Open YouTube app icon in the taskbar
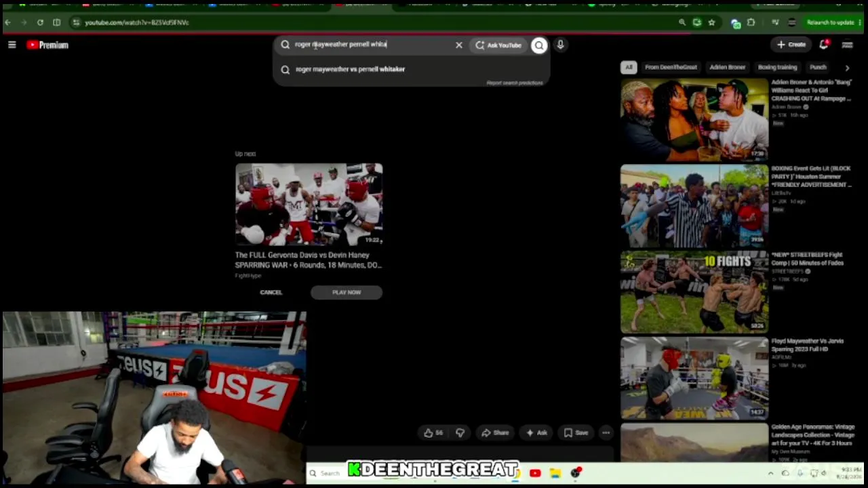 (x=535, y=473)
